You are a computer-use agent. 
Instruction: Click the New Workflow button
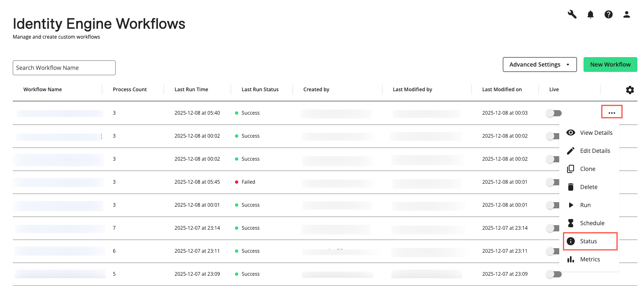[x=610, y=65]
